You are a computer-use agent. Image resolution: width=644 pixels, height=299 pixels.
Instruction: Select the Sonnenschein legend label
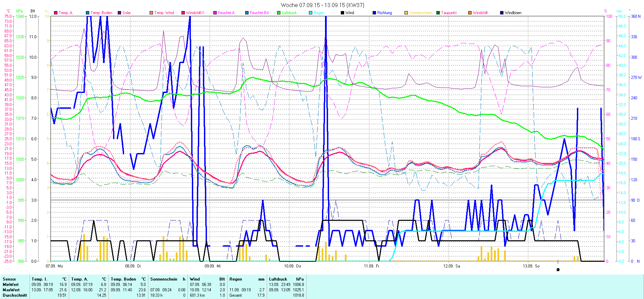click(x=421, y=13)
